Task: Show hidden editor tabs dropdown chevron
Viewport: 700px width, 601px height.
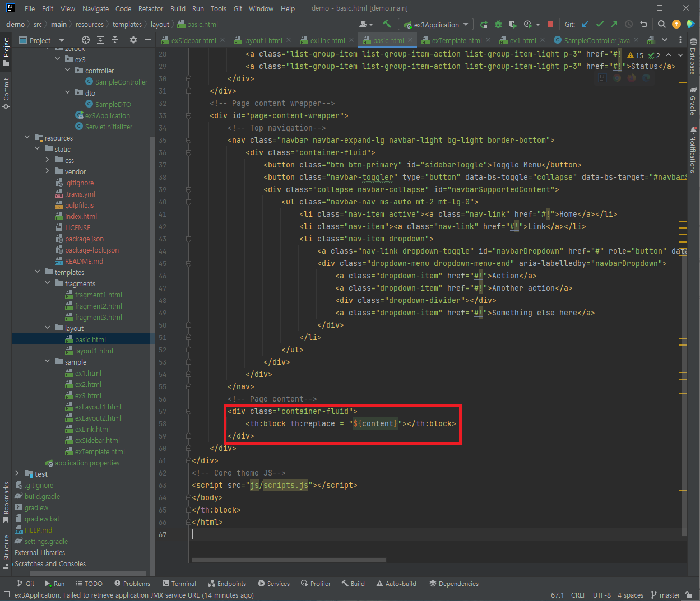Action: tap(665, 40)
